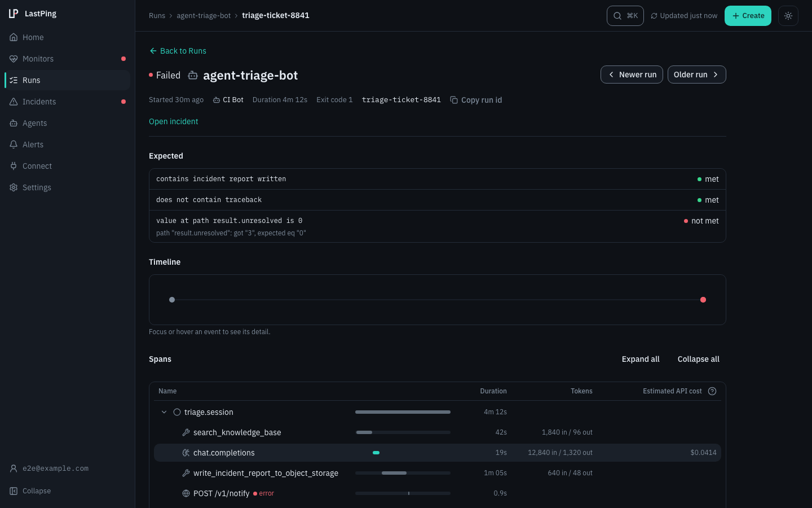This screenshot has height=508, width=812.
Task: Open the e2e@example.com account menu
Action: (67, 468)
